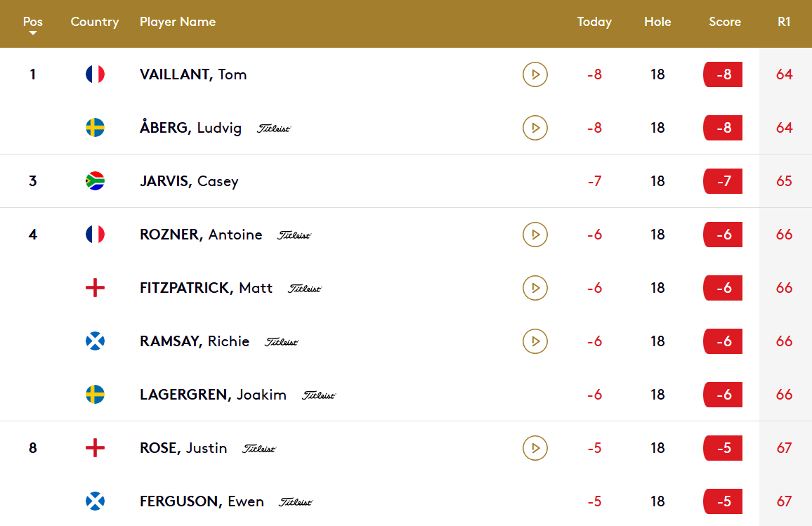Click the Scottish flag beside Ewen Ferguson
This screenshot has width=812, height=526.
pos(95,501)
